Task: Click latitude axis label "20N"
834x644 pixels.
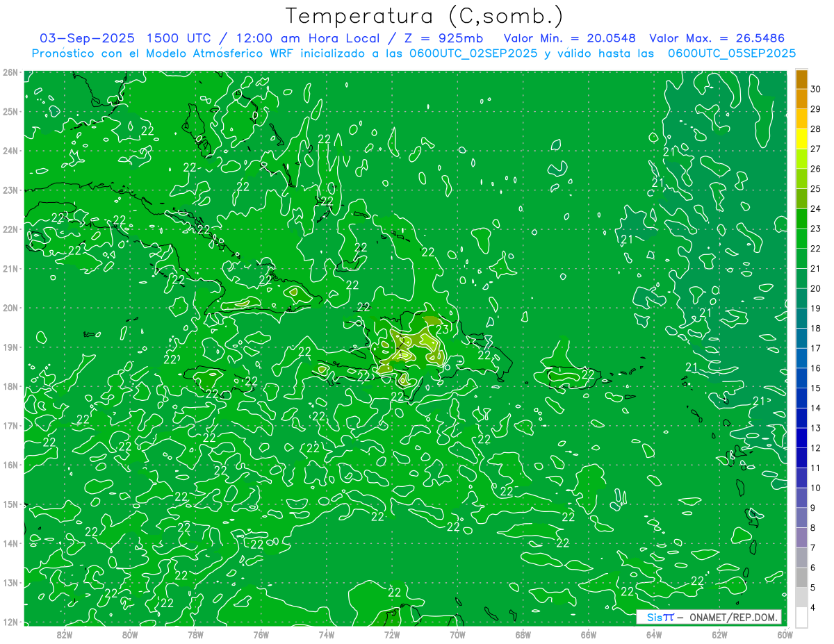Action: click(x=10, y=308)
